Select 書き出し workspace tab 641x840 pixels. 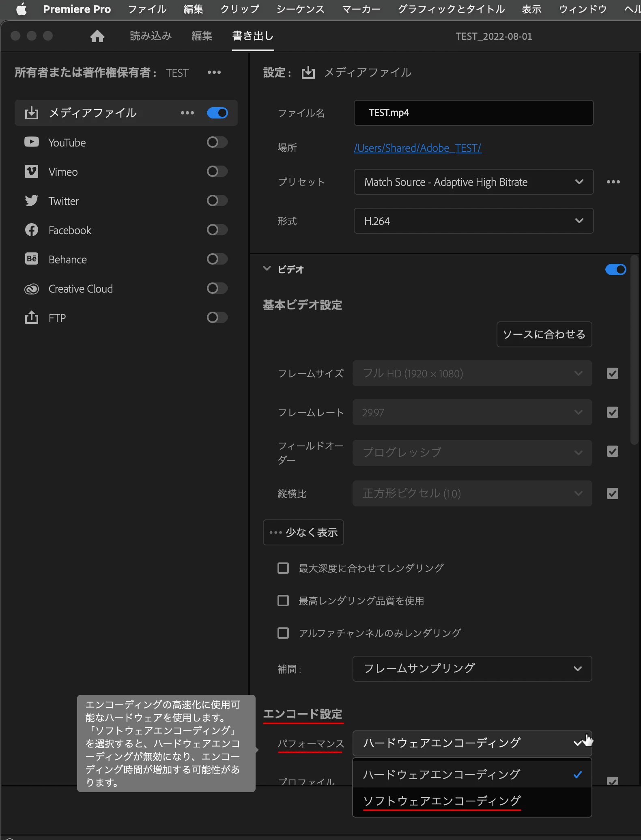click(253, 36)
